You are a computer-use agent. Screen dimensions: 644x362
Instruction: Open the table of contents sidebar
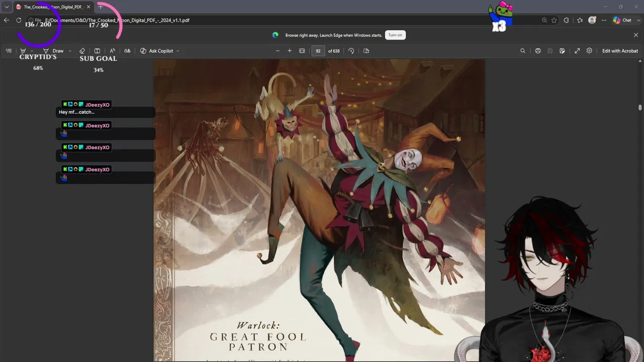[x=9, y=51]
